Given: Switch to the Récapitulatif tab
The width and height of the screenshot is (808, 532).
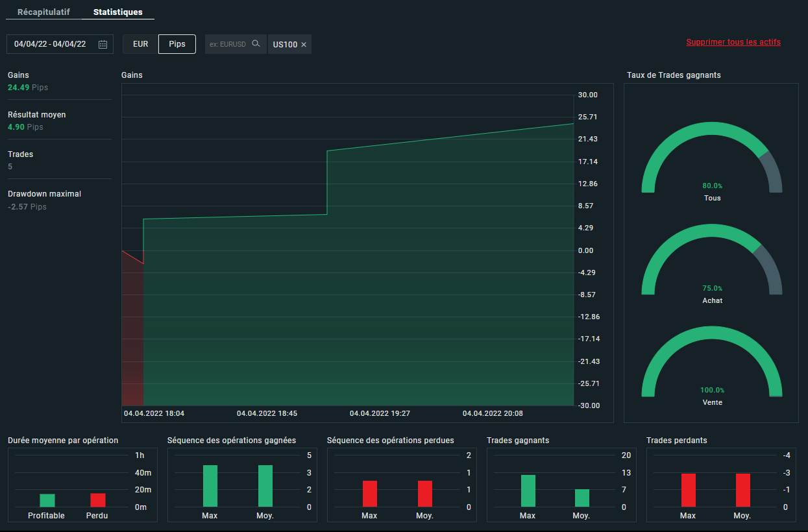Looking at the screenshot, I should click(x=43, y=12).
